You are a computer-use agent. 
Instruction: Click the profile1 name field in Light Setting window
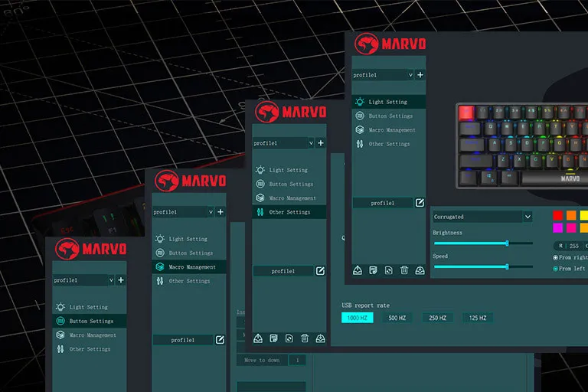[383, 203]
